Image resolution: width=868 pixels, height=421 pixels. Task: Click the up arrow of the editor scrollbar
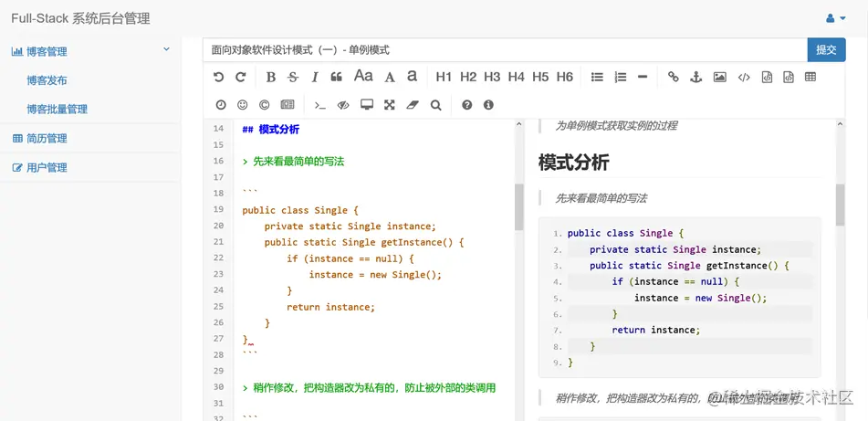click(x=518, y=124)
